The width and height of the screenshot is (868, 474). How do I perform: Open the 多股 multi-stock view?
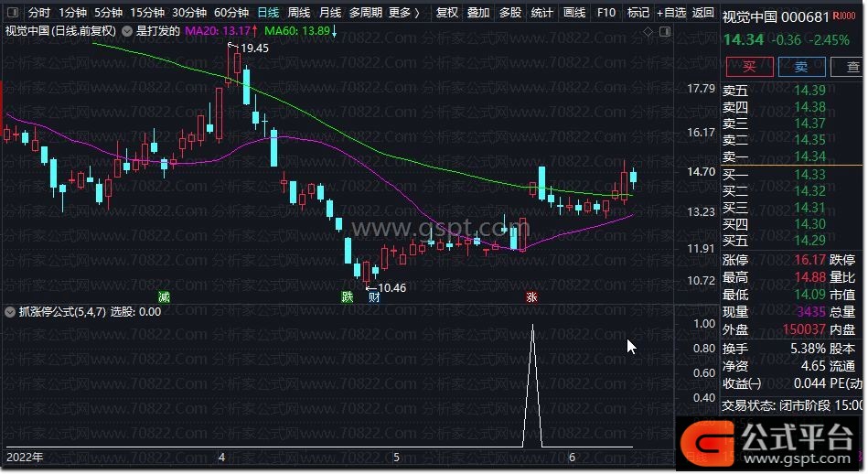(510, 12)
